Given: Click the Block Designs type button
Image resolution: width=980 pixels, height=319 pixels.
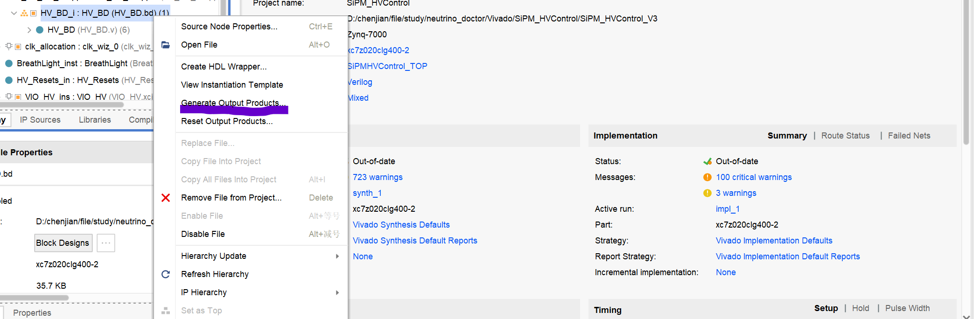Looking at the screenshot, I should tap(63, 243).
